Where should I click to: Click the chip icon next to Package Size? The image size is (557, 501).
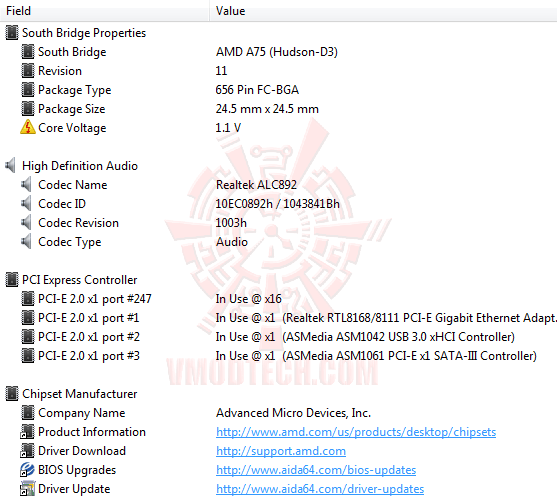coord(28,109)
